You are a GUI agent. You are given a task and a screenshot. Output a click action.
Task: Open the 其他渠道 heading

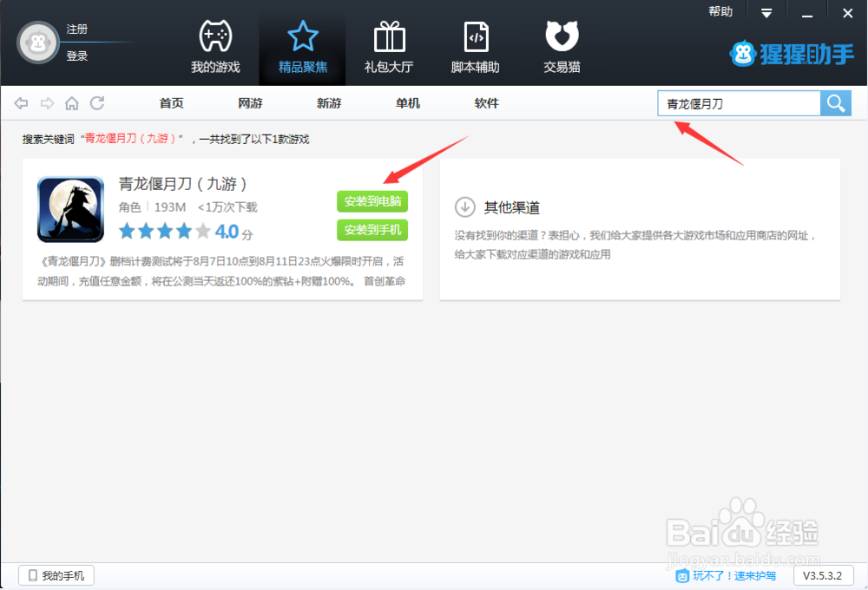tap(511, 207)
